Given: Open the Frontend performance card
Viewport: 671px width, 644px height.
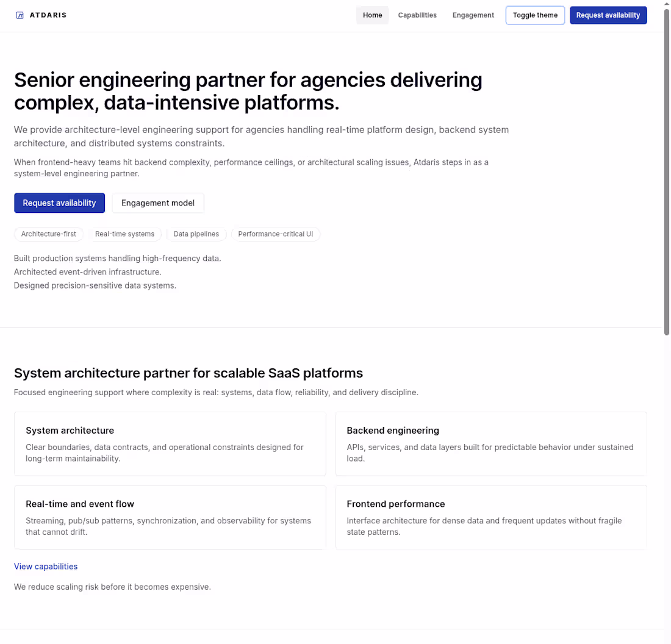Looking at the screenshot, I should pyautogui.click(x=491, y=517).
